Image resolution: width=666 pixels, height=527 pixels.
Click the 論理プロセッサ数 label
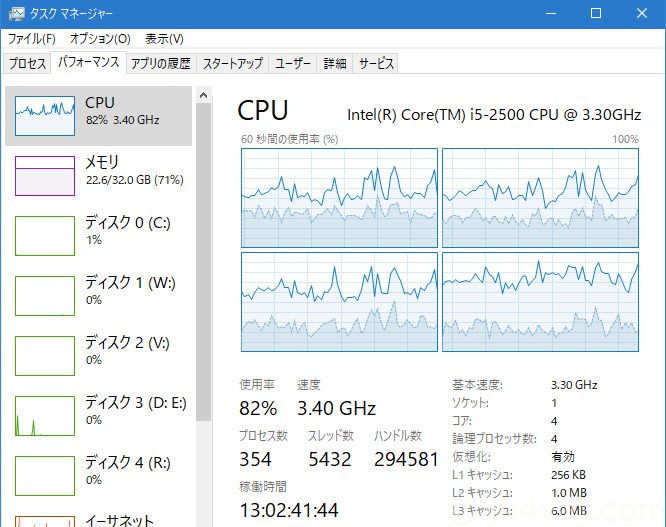point(494,439)
